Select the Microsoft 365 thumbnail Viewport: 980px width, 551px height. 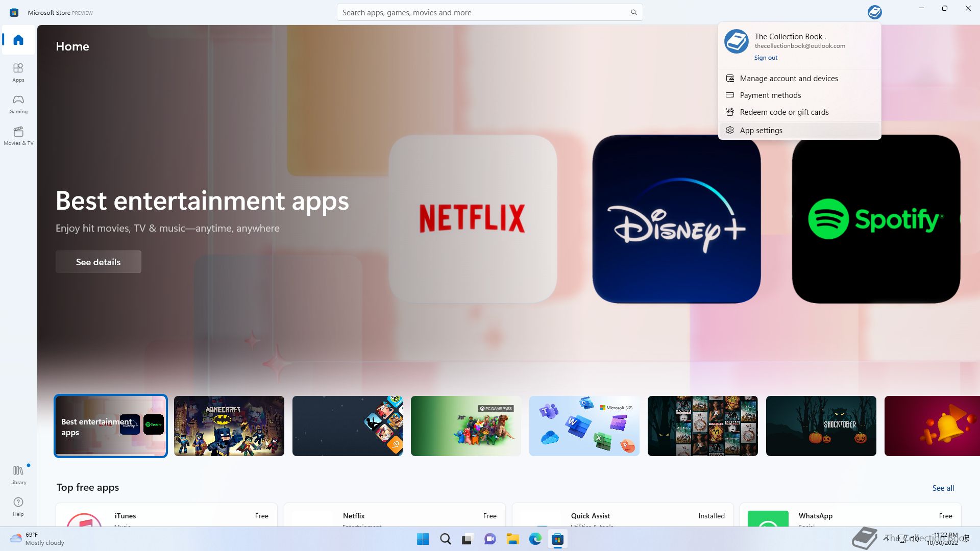click(584, 426)
